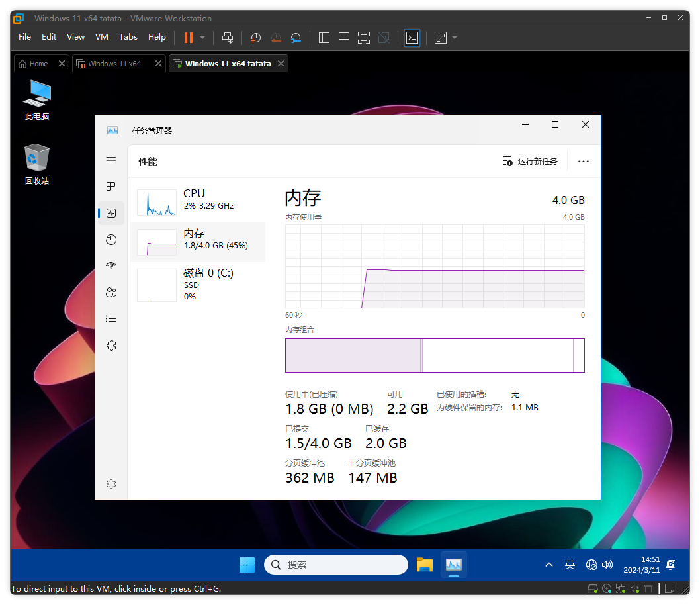Open the Users page in Task Manager

(x=111, y=293)
